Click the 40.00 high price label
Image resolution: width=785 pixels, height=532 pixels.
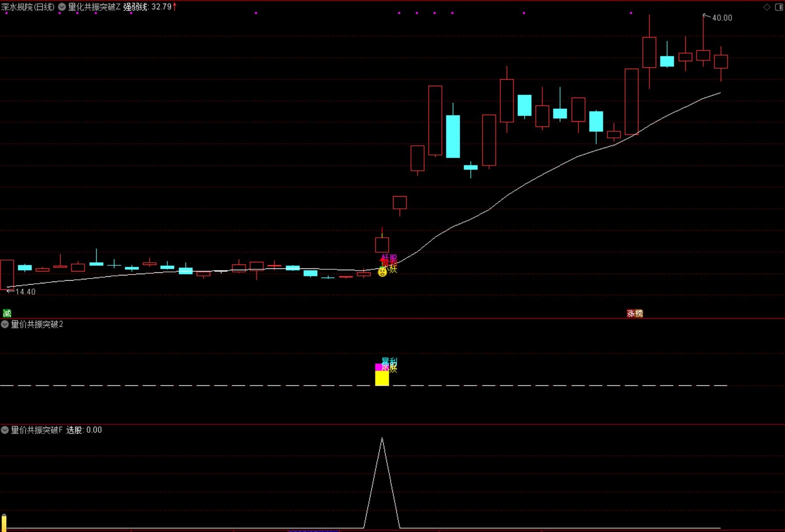coord(722,18)
